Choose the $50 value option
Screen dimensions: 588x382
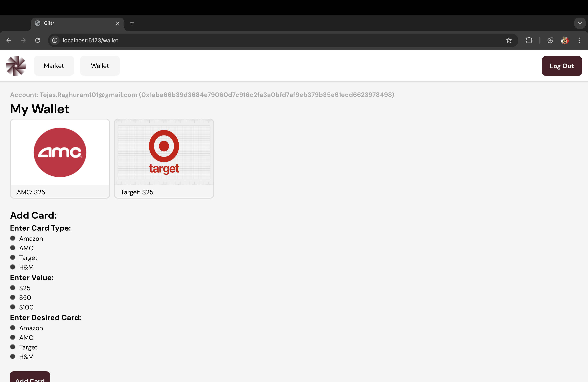point(13,298)
